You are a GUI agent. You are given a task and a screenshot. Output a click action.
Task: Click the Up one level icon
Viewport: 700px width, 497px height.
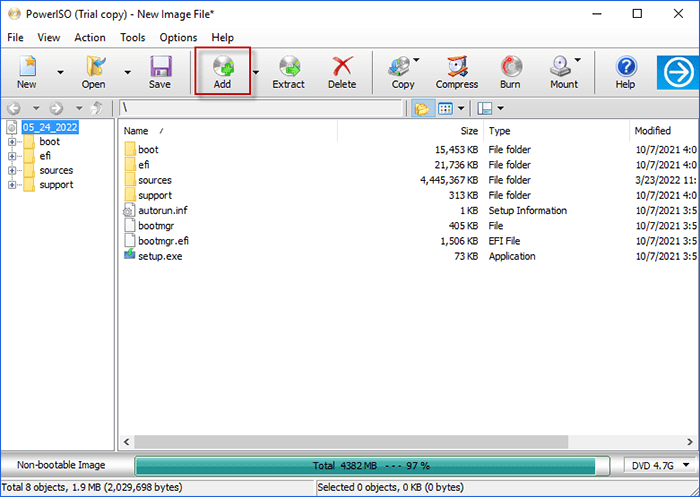click(x=96, y=108)
